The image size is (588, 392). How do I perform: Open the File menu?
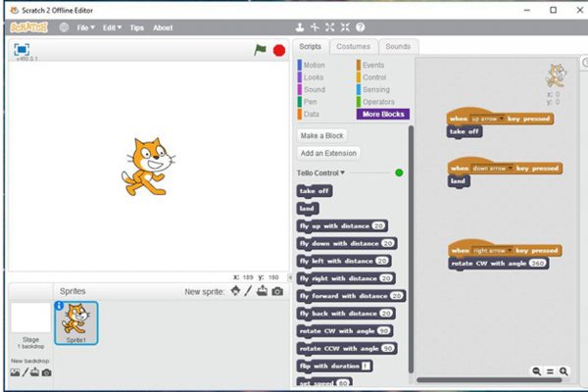click(x=85, y=27)
